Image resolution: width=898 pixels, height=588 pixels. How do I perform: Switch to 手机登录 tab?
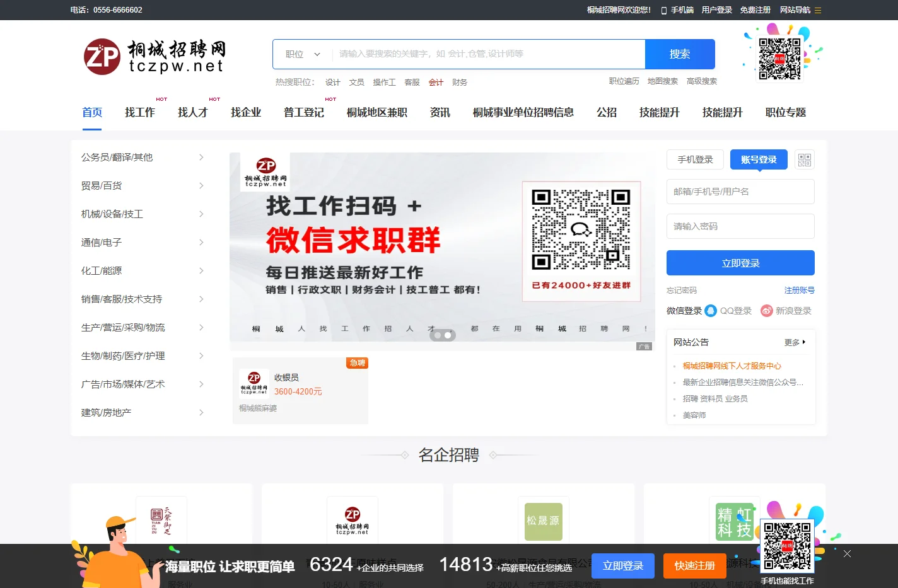pos(696,159)
